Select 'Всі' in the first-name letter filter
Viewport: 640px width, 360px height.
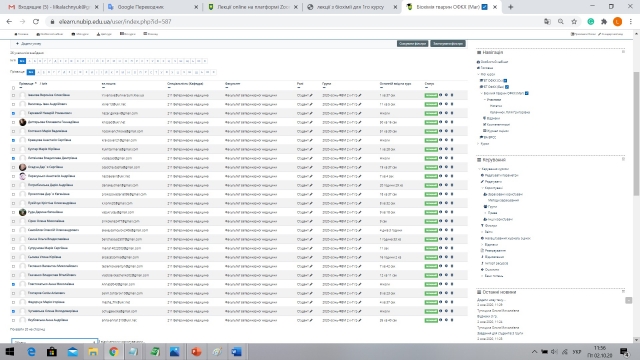(22, 61)
